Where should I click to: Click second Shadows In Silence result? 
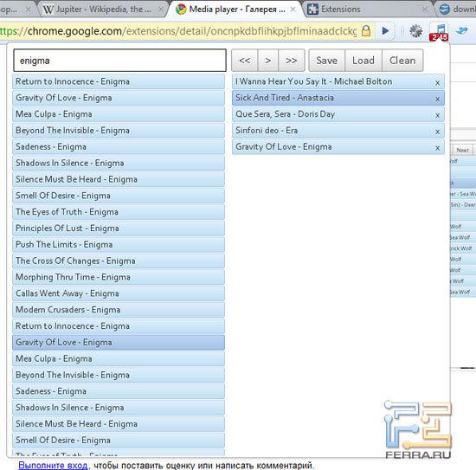(119, 408)
